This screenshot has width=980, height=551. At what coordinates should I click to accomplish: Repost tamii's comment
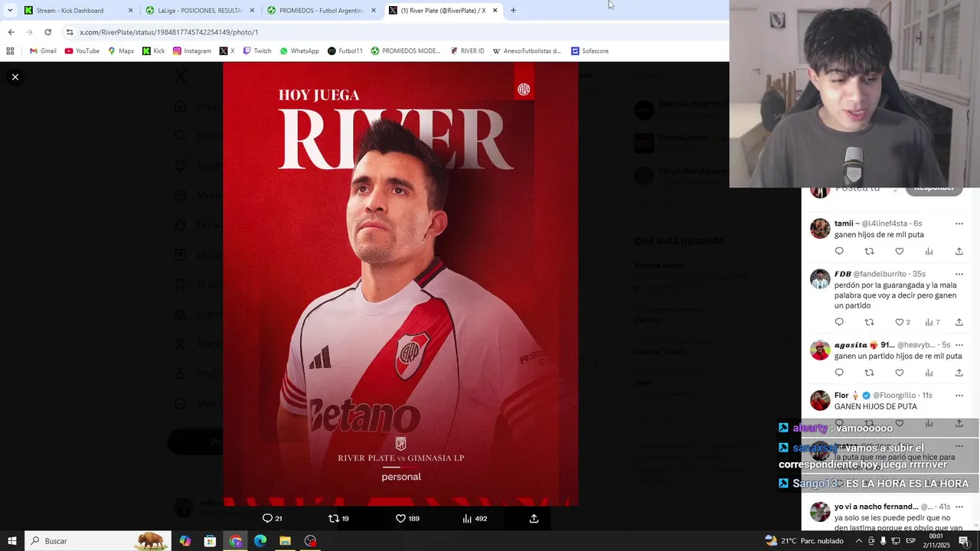pos(869,251)
